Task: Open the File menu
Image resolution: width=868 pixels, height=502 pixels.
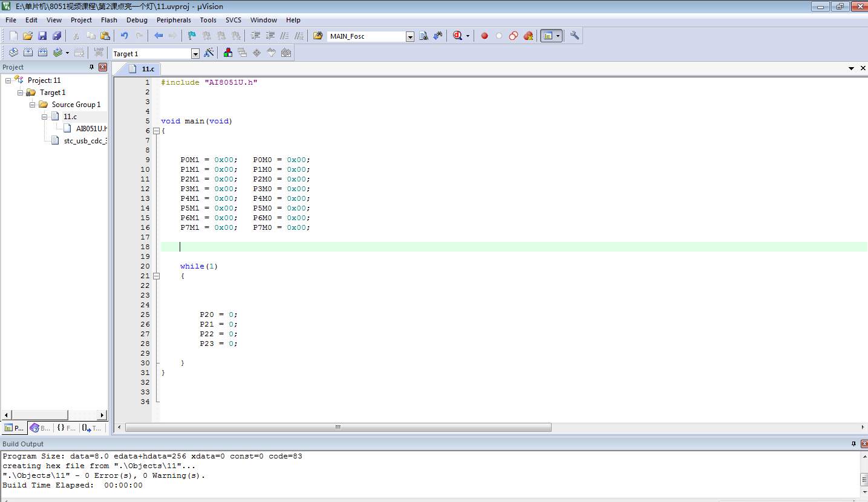Action: click(x=11, y=20)
